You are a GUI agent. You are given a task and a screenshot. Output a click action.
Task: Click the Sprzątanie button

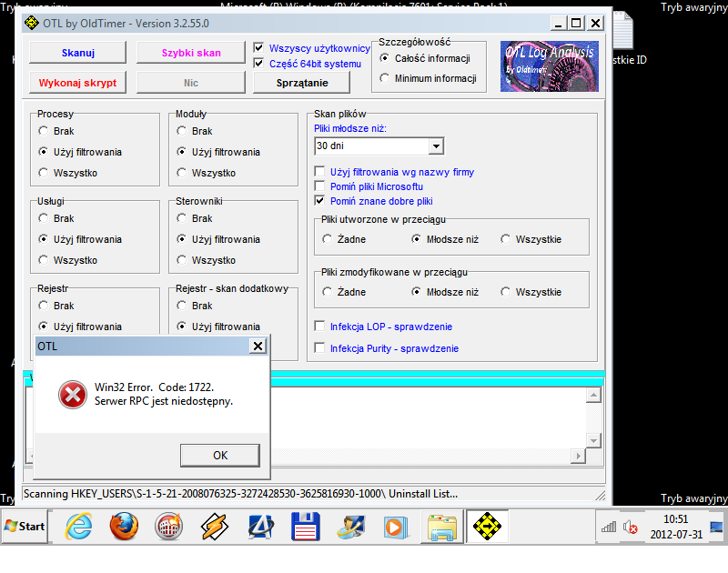[302, 83]
